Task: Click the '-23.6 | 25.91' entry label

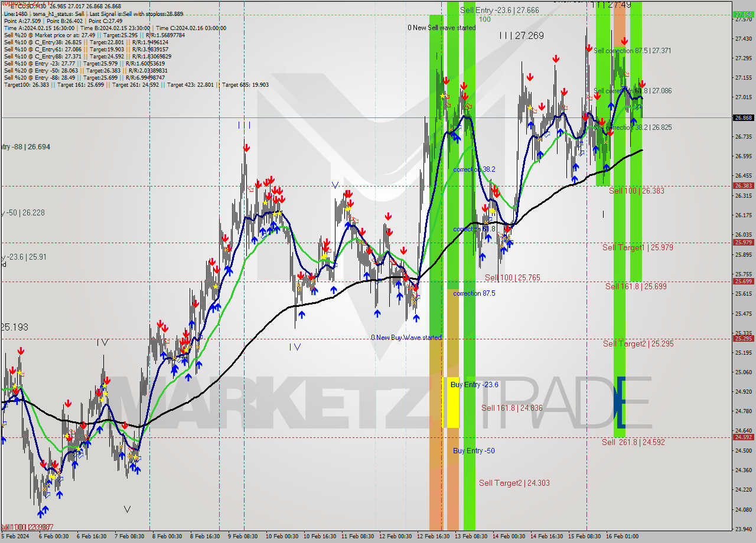Action: coord(23,257)
